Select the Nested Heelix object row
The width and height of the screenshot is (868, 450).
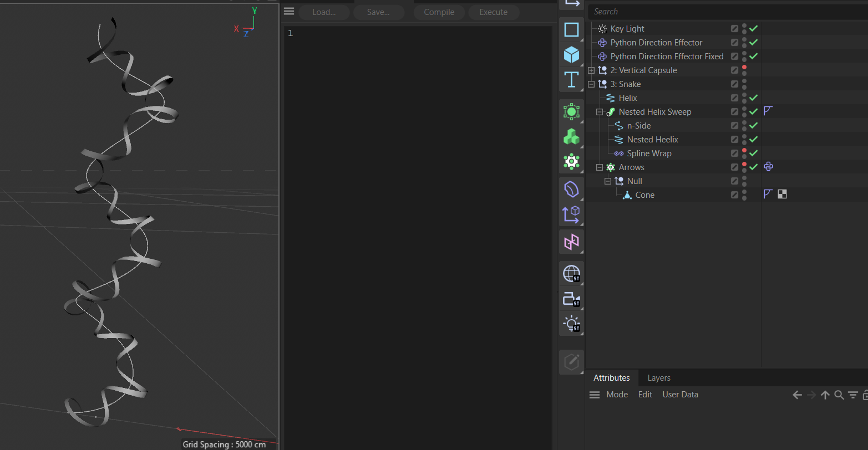click(652, 140)
